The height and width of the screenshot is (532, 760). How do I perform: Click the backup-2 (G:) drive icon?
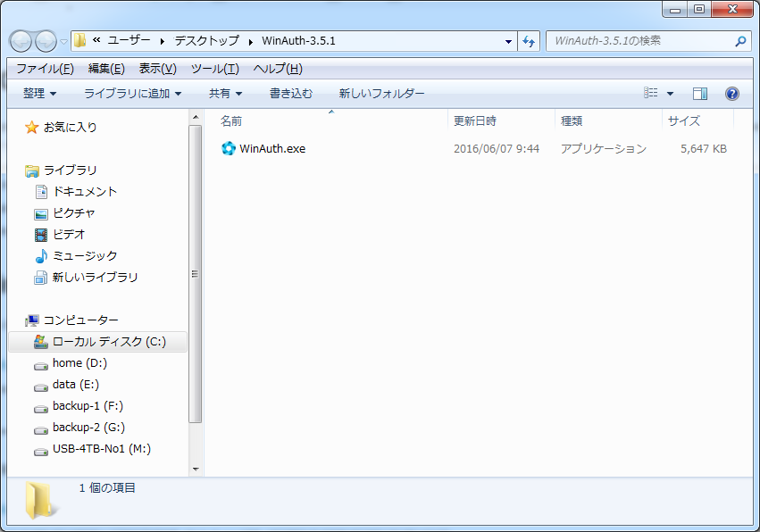pos(41,429)
